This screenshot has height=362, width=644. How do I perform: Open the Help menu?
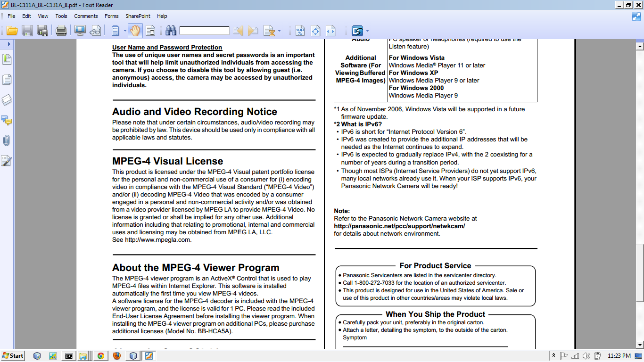pyautogui.click(x=162, y=16)
